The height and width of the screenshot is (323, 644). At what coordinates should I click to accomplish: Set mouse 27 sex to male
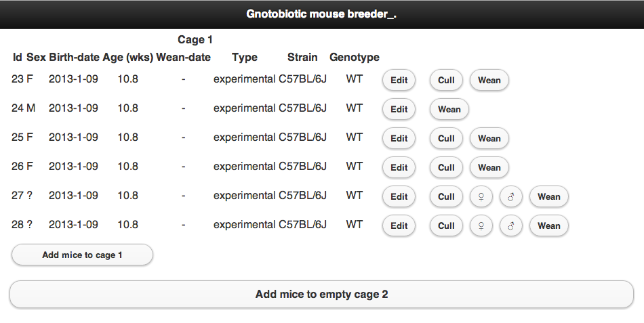click(x=510, y=197)
